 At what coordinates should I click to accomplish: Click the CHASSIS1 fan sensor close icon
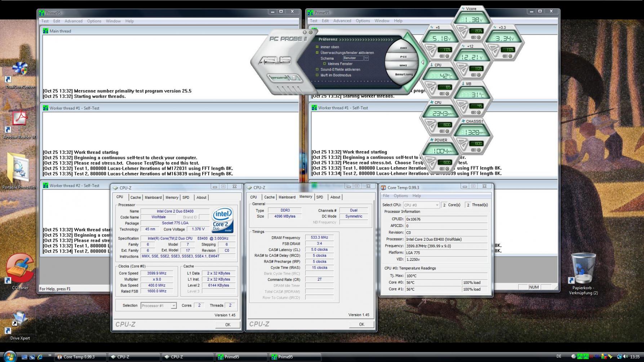pyautogui.click(x=479, y=150)
